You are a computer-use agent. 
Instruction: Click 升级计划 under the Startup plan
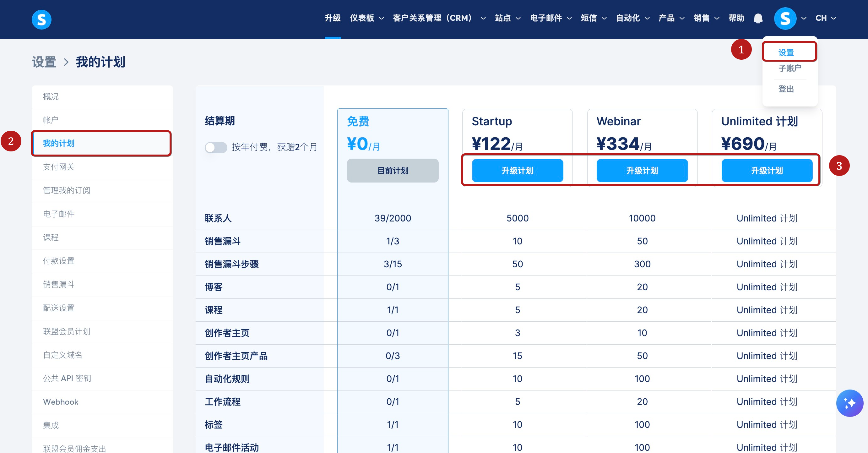point(517,171)
